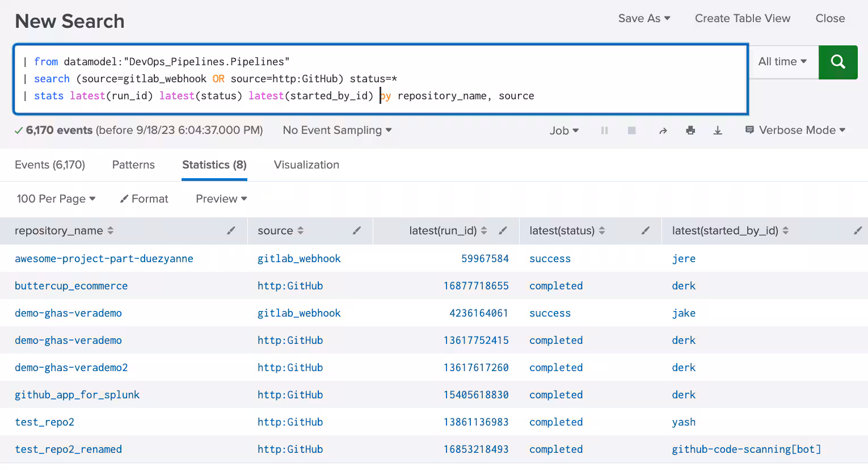
Task: Edit the latest(status) column pencil icon
Action: pos(645,230)
